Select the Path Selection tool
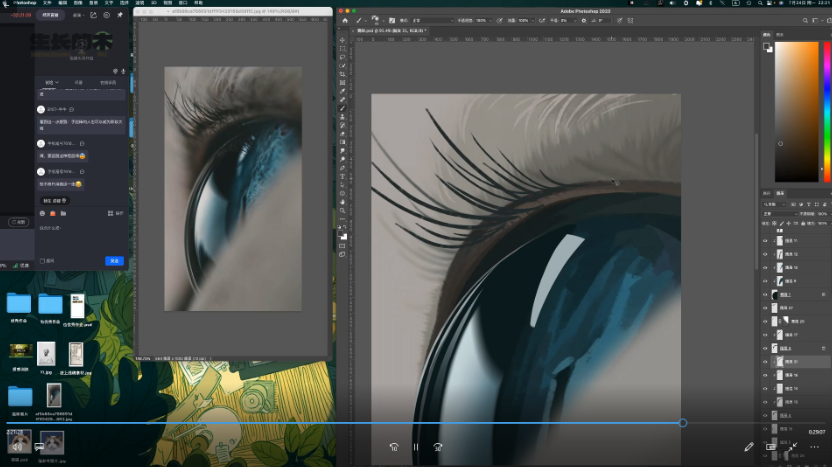Image resolution: width=832 pixels, height=467 pixels. click(x=342, y=185)
